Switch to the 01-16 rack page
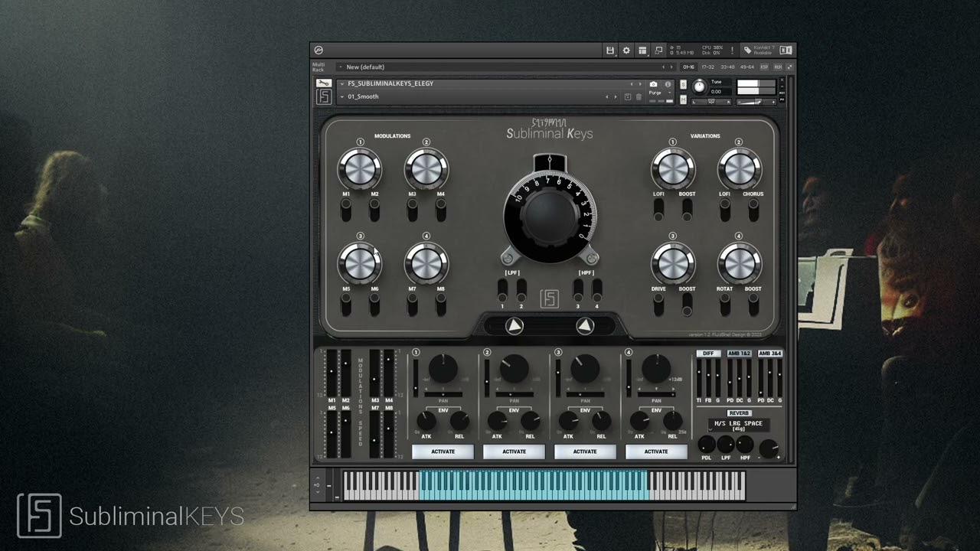 coord(689,67)
